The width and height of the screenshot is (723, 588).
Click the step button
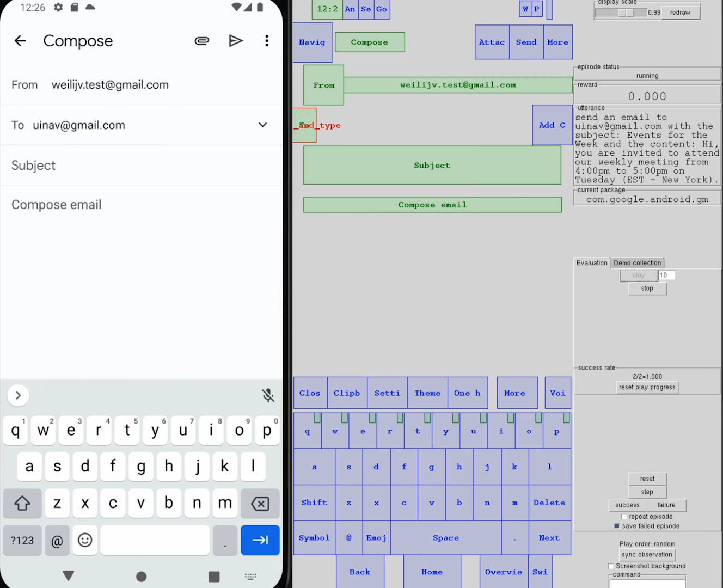point(647,492)
